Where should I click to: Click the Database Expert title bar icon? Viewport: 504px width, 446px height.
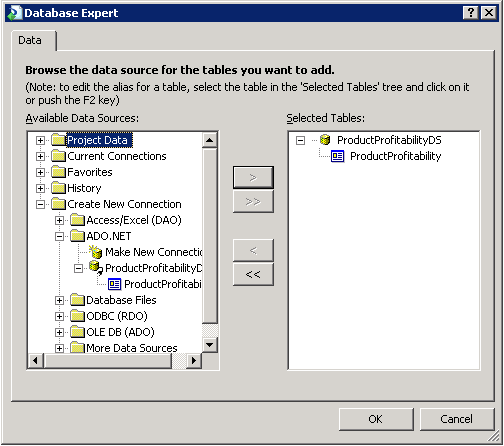[14, 13]
